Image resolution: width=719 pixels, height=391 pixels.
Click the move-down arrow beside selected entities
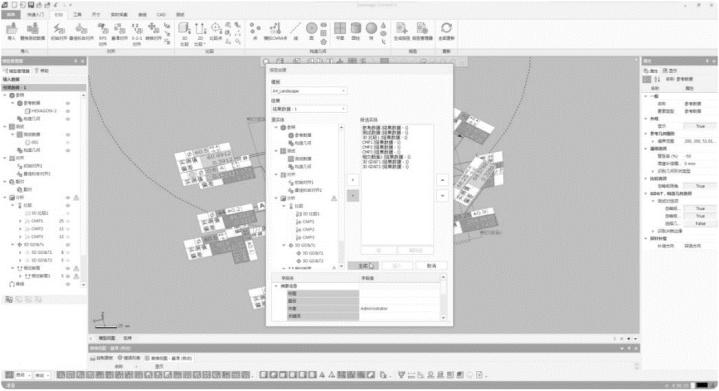pos(442,196)
